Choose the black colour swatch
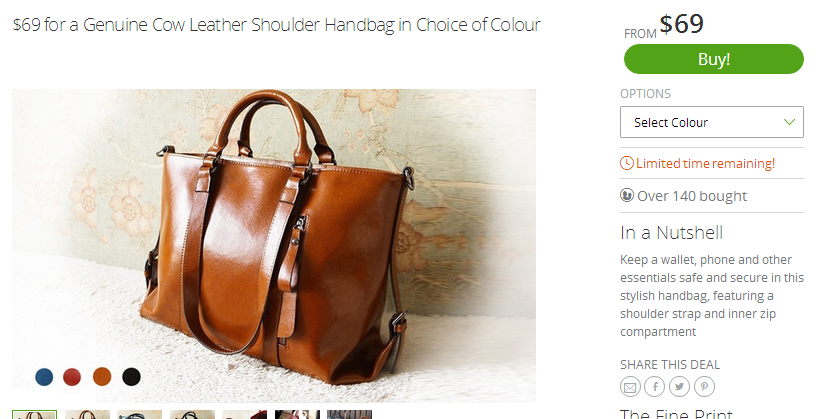This screenshot has height=419, width=840. [x=131, y=377]
